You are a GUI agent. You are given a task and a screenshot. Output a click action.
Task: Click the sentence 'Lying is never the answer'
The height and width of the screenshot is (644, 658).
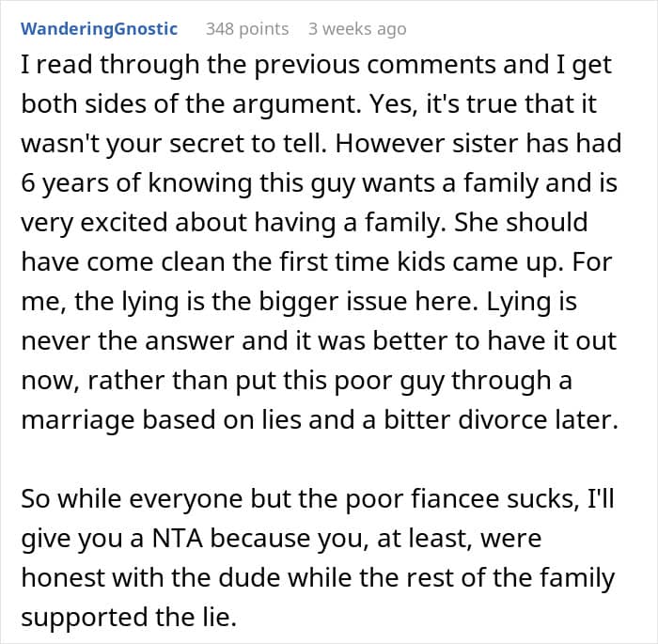tap(318, 322)
